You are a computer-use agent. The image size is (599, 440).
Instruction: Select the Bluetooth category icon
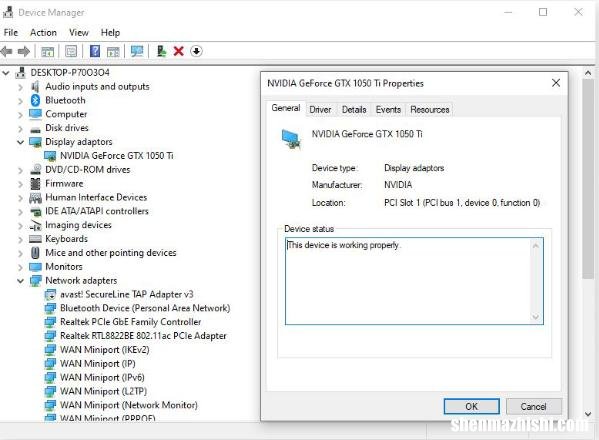36,100
